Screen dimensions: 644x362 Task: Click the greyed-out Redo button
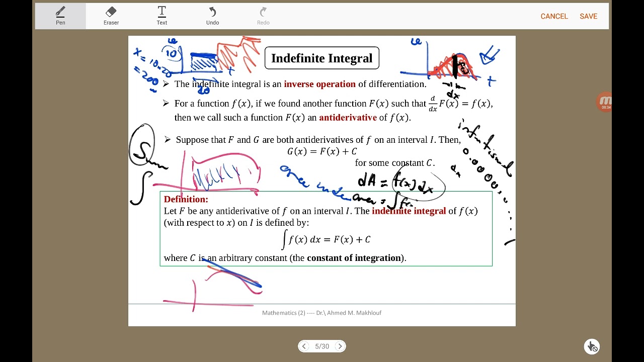point(263,16)
